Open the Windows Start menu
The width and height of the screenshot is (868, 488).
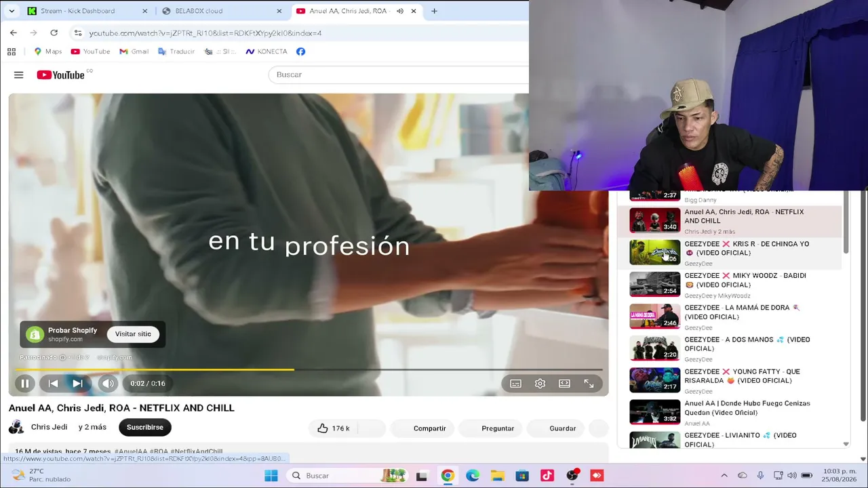coord(271,476)
